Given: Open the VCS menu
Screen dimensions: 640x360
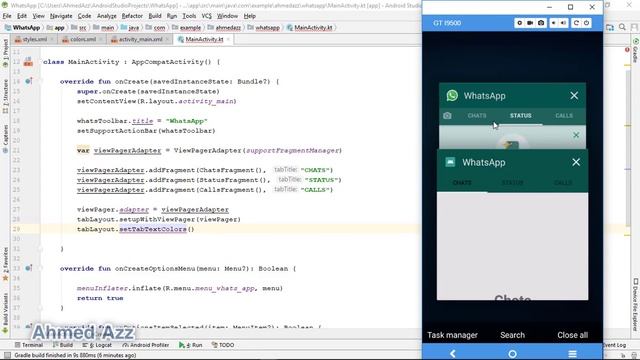Looking at the screenshot, I should (x=207, y=16).
